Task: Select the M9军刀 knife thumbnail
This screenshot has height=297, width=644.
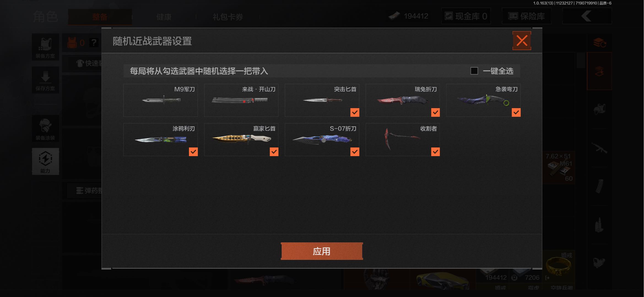Action: click(161, 100)
